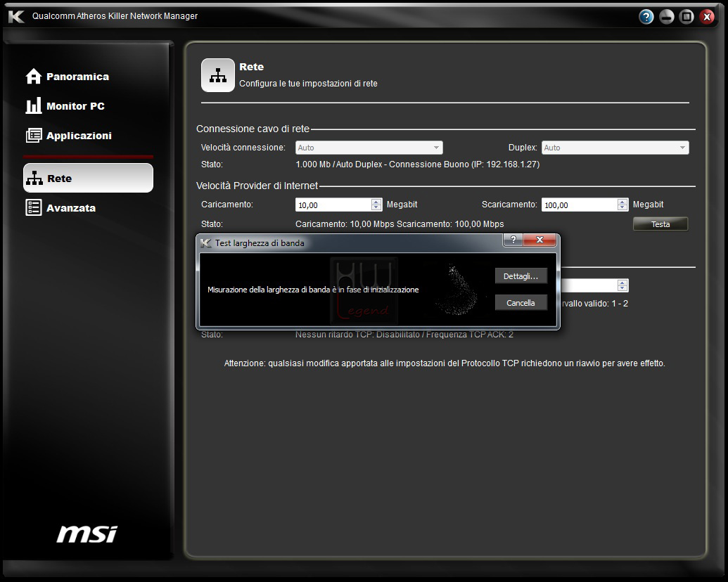Click the "Duplex:" label
The image size is (728, 582).
[x=523, y=148]
